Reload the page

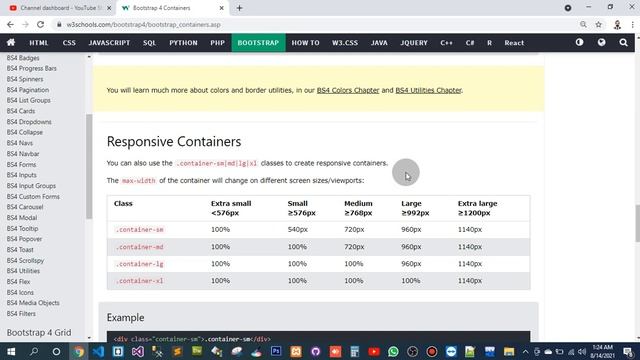40,24
